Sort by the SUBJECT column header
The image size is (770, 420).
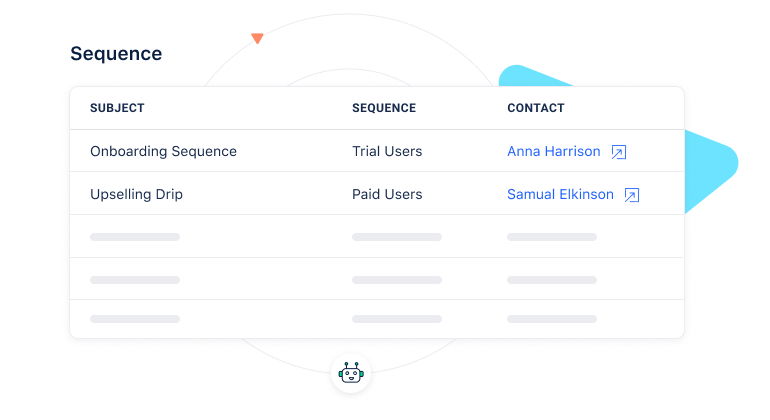click(117, 108)
